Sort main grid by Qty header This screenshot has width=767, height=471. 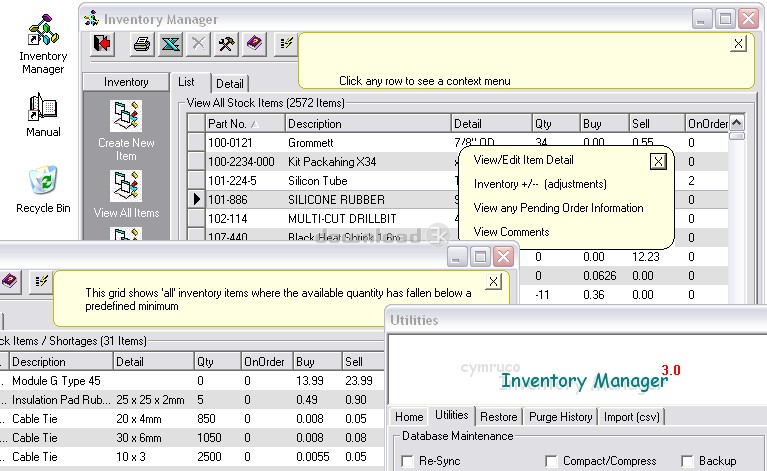(x=556, y=124)
